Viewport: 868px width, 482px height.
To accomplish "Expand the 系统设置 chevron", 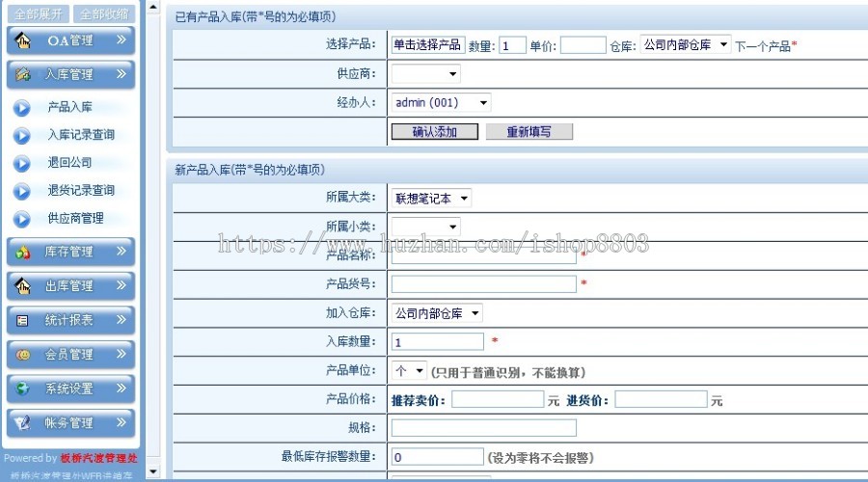I will click(x=122, y=388).
